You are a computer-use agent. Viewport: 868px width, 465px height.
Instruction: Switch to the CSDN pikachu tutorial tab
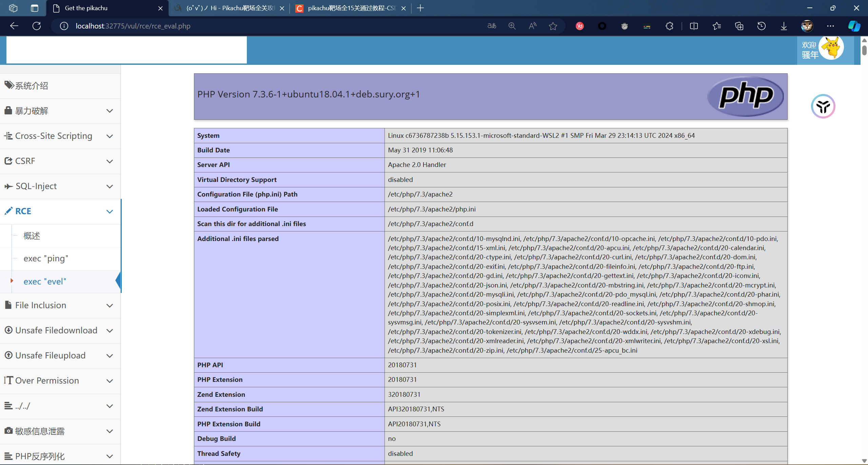coord(351,8)
